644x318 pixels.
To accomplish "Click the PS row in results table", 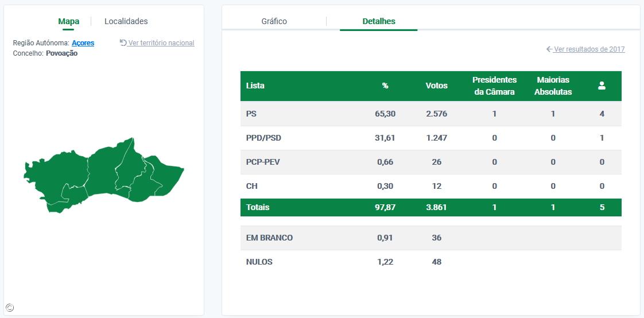I will pos(430,114).
